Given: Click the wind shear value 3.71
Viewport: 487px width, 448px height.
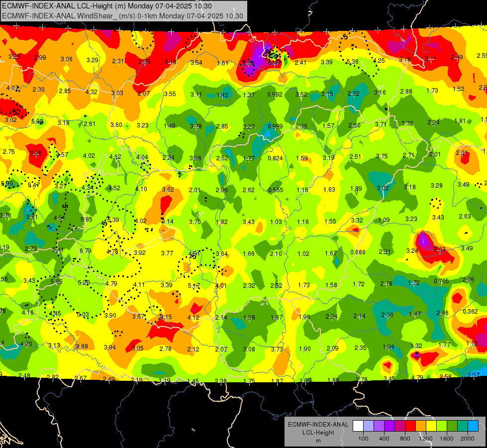Looking at the screenshot, I should 381,124.
